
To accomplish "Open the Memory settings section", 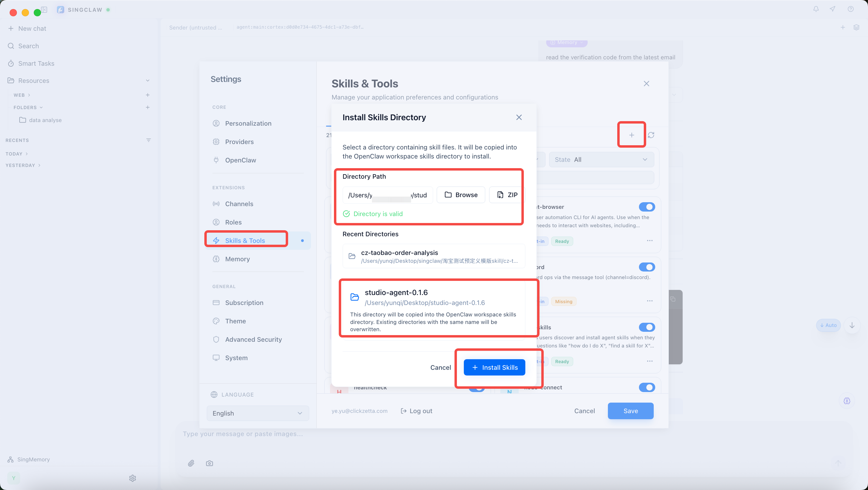I will click(x=237, y=259).
